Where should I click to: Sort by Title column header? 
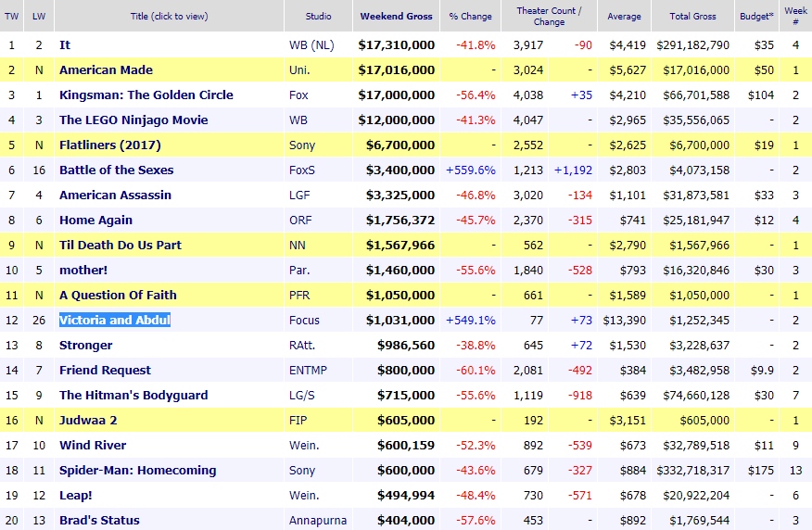pyautogui.click(x=169, y=16)
